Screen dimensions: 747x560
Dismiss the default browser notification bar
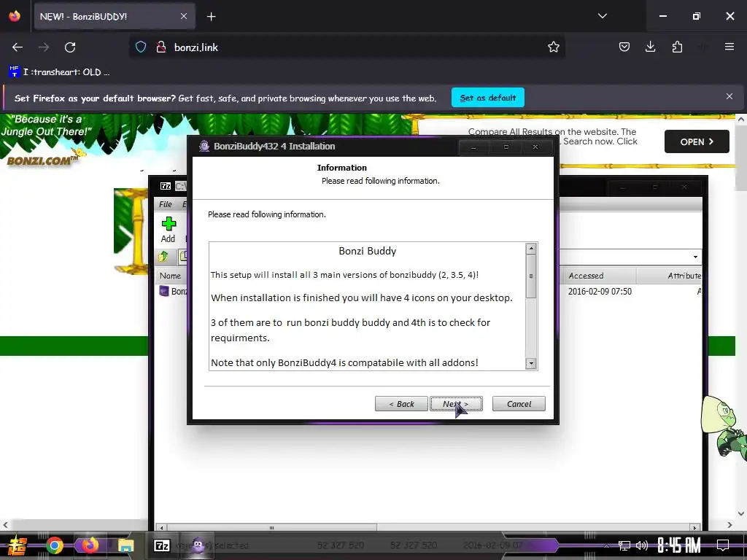(729, 97)
